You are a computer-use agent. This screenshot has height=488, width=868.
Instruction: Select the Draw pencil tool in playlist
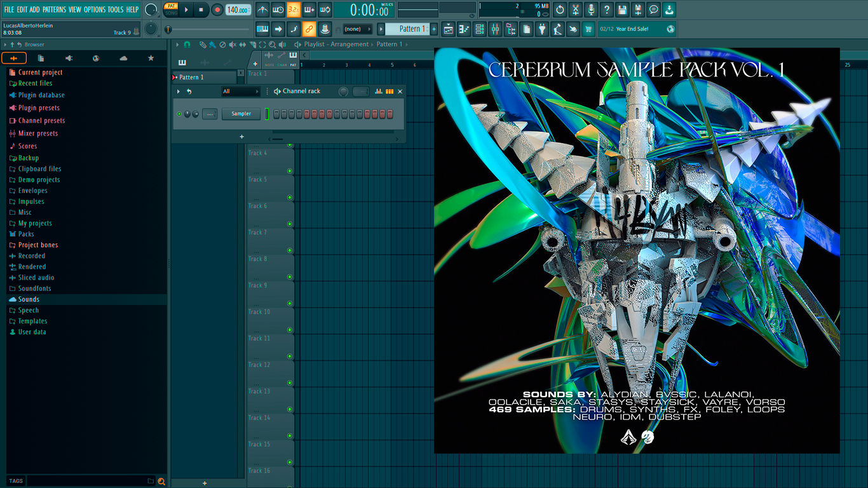click(202, 44)
